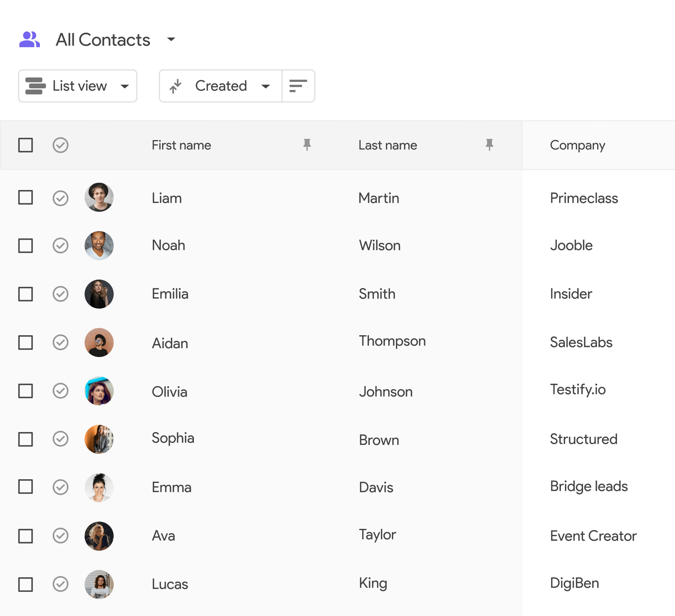Click Lucas's circle checkmark icon
The height and width of the screenshot is (616, 675).
pyautogui.click(x=60, y=584)
